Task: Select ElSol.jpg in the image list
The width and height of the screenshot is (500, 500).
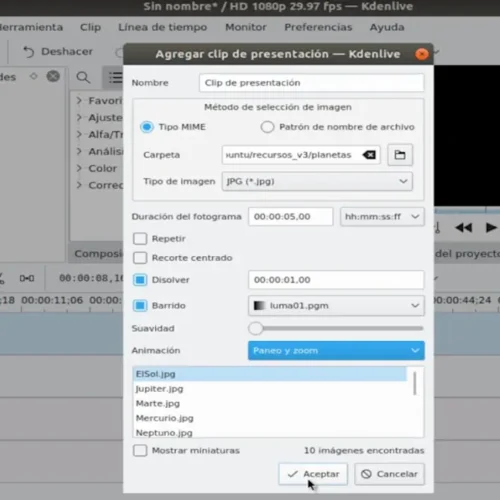Action: point(270,374)
